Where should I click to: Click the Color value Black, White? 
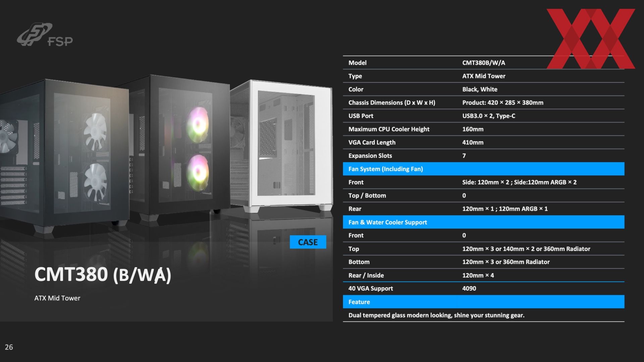[480, 89]
